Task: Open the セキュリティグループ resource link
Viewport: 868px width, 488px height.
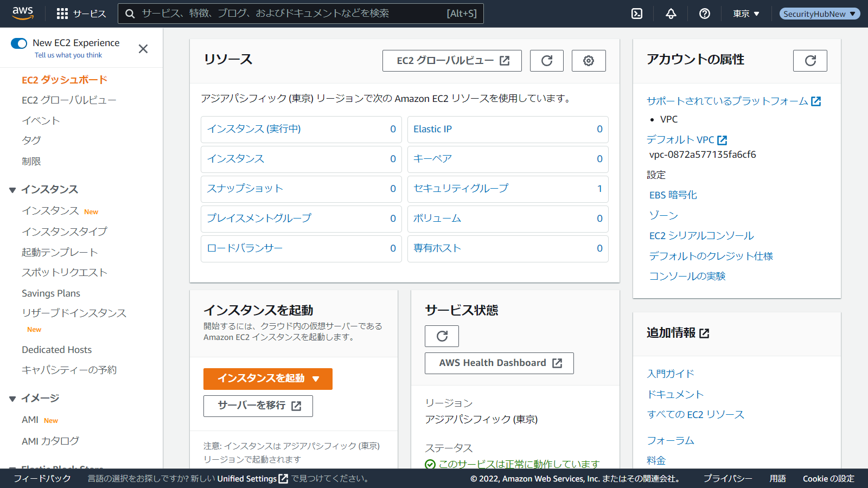Action: pos(461,188)
